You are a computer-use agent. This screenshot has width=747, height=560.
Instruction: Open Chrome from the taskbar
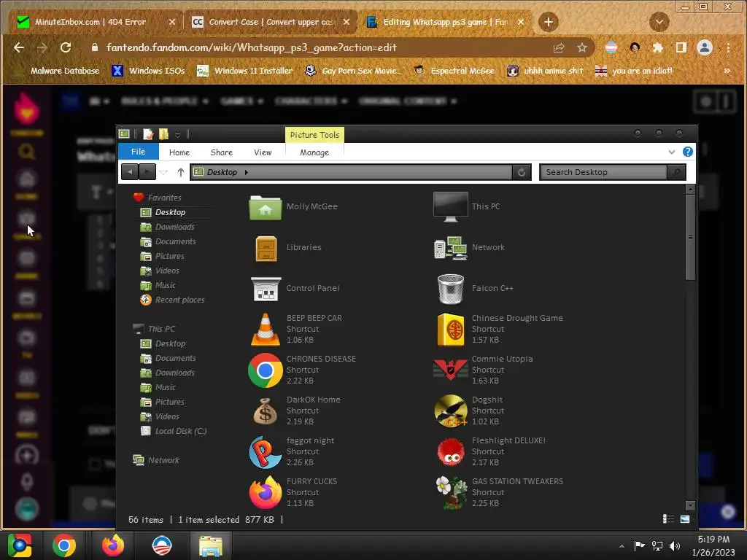(64, 545)
